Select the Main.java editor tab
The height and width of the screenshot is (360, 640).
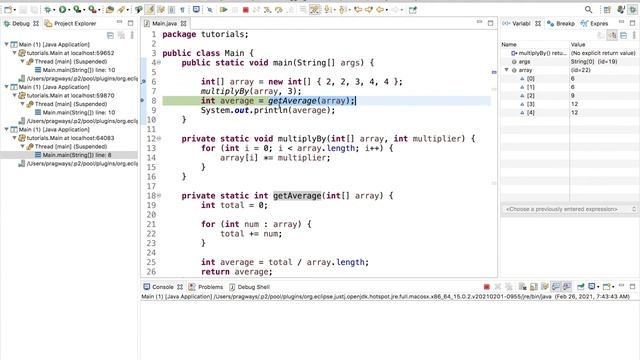coord(165,24)
